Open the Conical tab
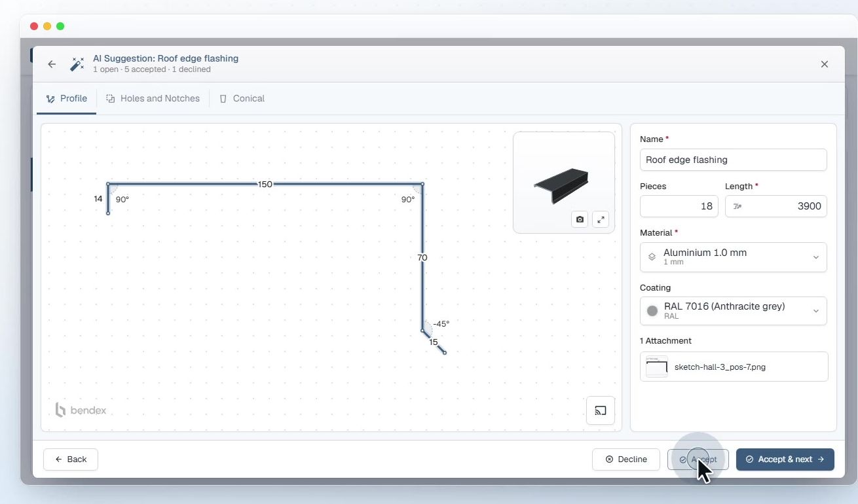The image size is (858, 504). 242,98
